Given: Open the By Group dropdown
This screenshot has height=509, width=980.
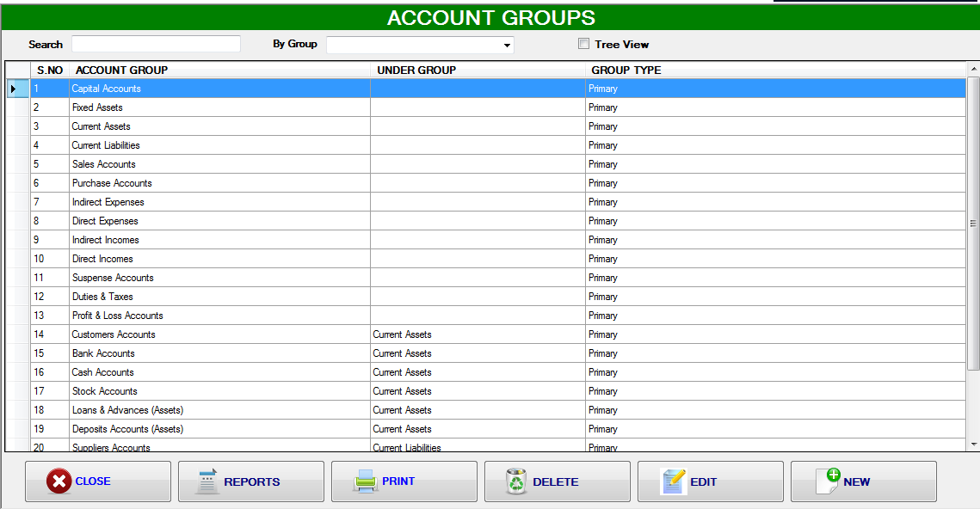Looking at the screenshot, I should [508, 44].
